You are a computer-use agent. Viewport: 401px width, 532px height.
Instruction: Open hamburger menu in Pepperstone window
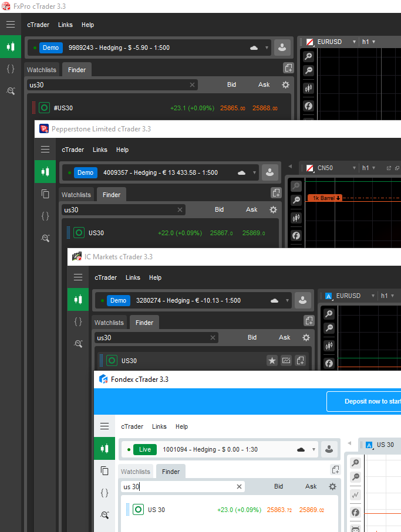(45, 150)
